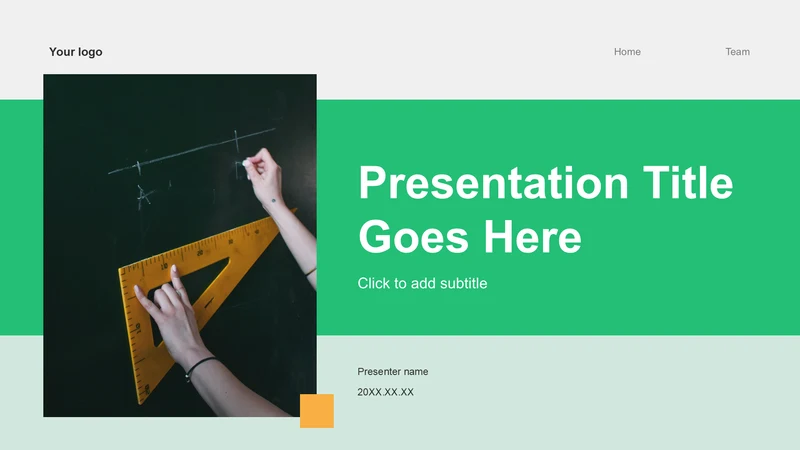The width and height of the screenshot is (800, 450).
Task: Open the Home navigation link
Action: pos(627,52)
